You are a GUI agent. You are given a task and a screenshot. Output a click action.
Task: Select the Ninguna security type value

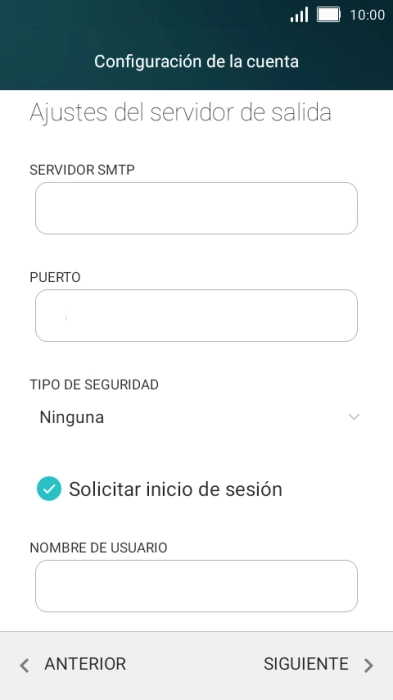point(72,417)
